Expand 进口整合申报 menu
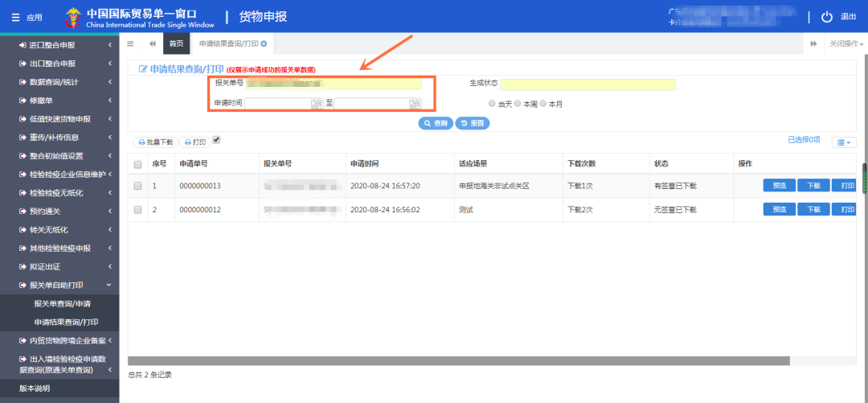The height and width of the screenshot is (403, 868). tap(59, 45)
